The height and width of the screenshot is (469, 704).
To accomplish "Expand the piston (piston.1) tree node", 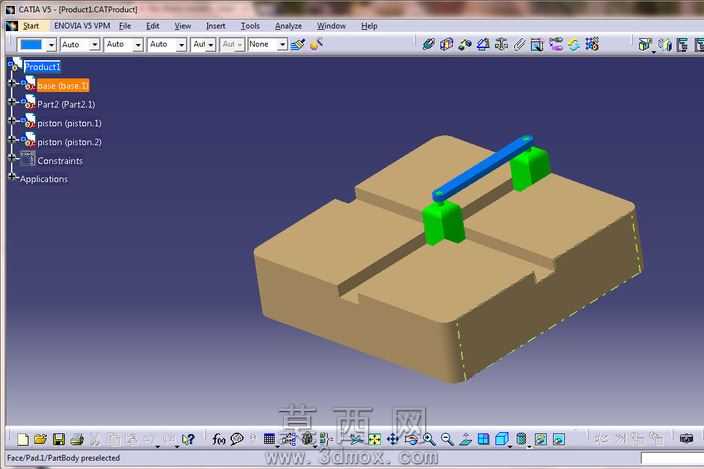I will pyautogui.click(x=12, y=121).
